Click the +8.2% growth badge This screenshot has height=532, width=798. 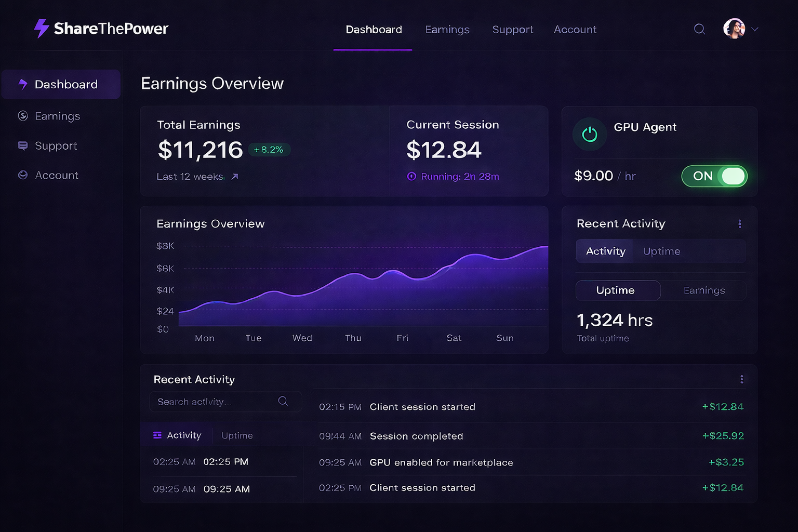tap(269, 150)
